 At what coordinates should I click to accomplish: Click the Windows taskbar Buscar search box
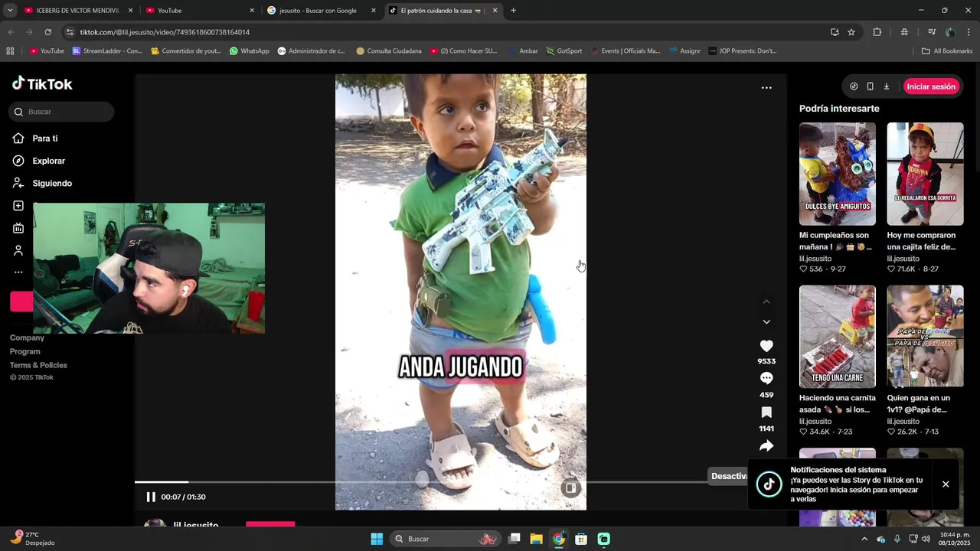pos(446,539)
